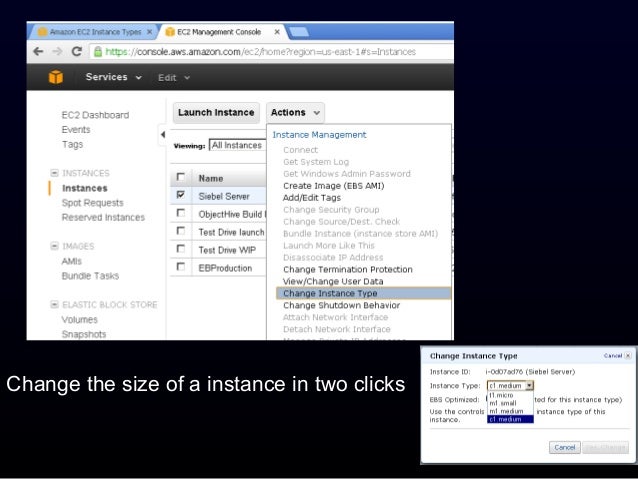Uncheck the Siebel Server checkbox
Screen dimensions: 638x479
tap(181, 195)
